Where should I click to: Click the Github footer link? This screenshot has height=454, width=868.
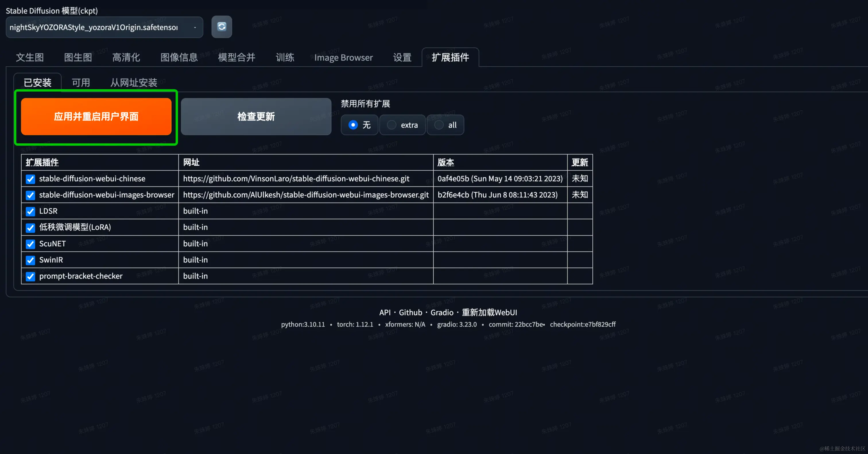[410, 312]
